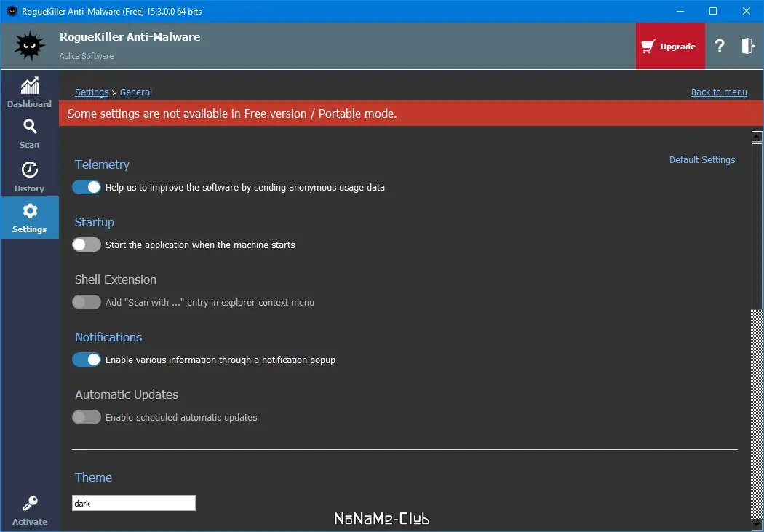
Task: Click the RogueKiller spiky logo
Action: (30, 46)
